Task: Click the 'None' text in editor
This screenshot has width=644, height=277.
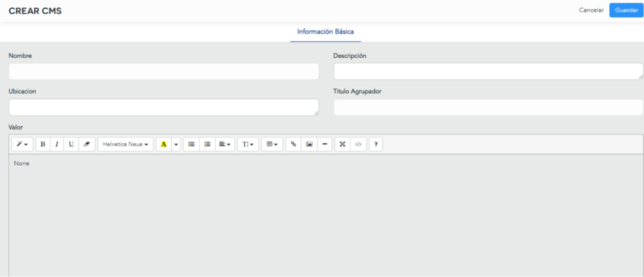Action: 22,163
